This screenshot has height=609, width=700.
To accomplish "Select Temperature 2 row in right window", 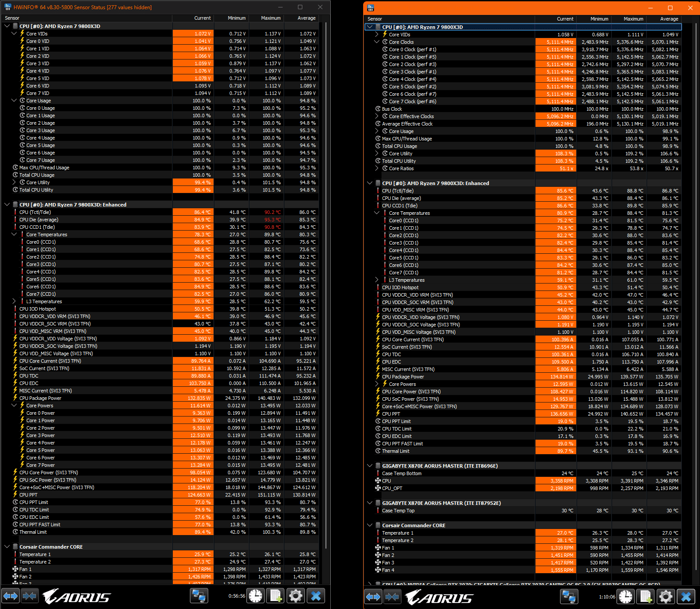I will [x=523, y=540].
